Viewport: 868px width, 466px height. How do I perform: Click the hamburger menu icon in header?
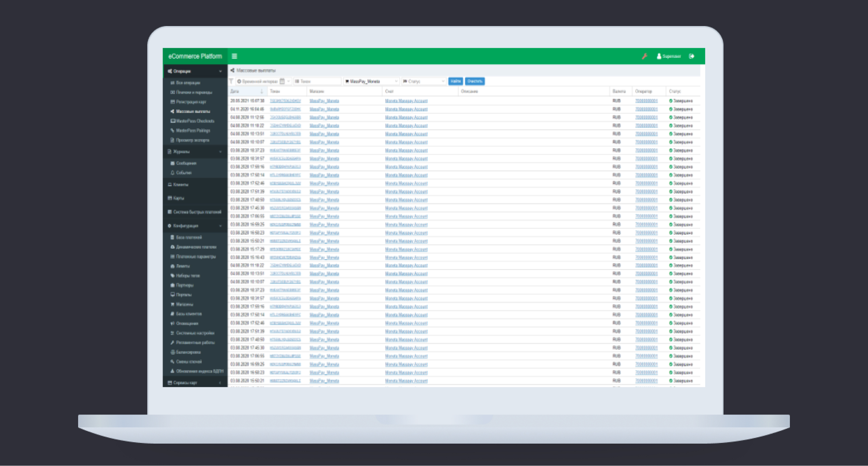click(234, 56)
